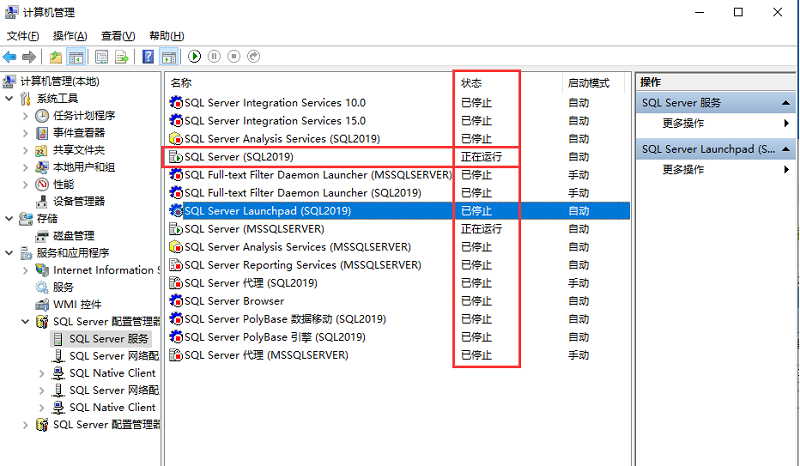Select SQL Server Analysis Services (MSSQLSERVER) row
The height and width of the screenshot is (466, 800).
point(398,247)
